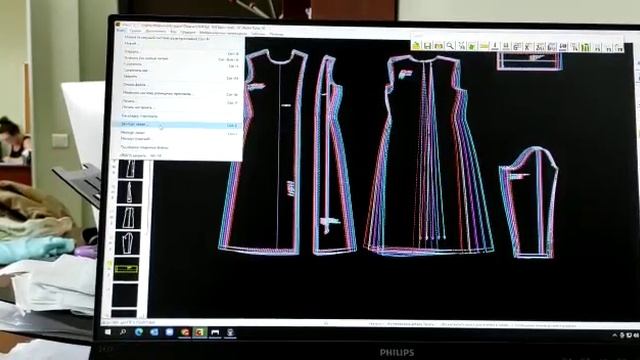Click the floppy-disk save toolbar icon
The width and height of the screenshot is (640, 360).
point(427,46)
